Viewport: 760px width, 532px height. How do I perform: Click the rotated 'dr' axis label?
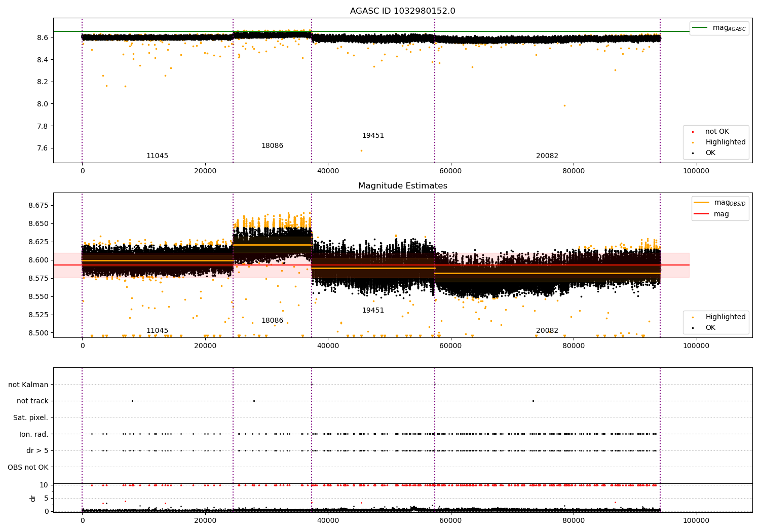coord(33,498)
